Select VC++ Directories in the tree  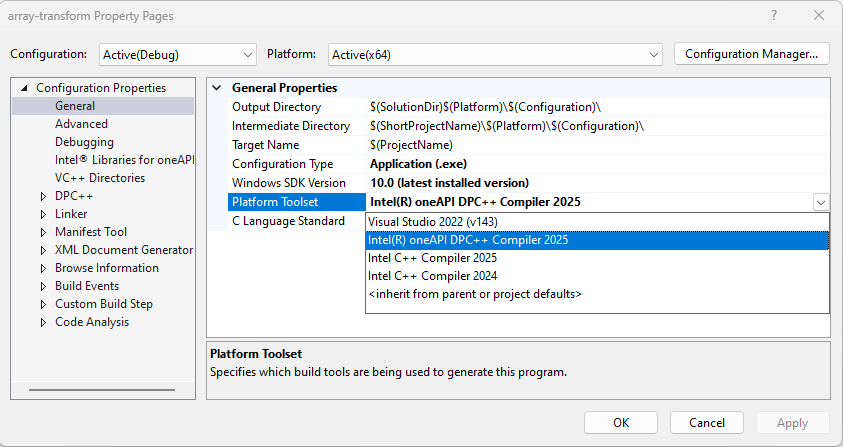click(x=100, y=178)
